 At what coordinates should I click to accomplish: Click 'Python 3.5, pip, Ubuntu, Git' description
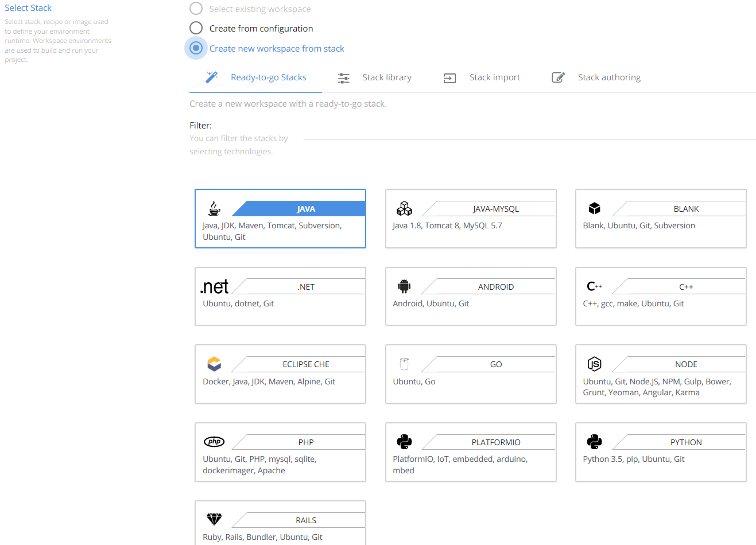point(634,459)
